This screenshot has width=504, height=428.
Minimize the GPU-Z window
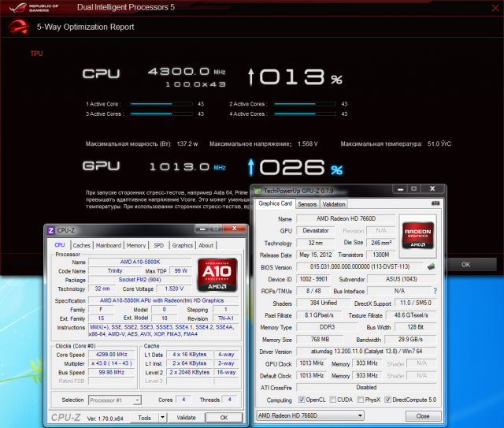pos(400,189)
